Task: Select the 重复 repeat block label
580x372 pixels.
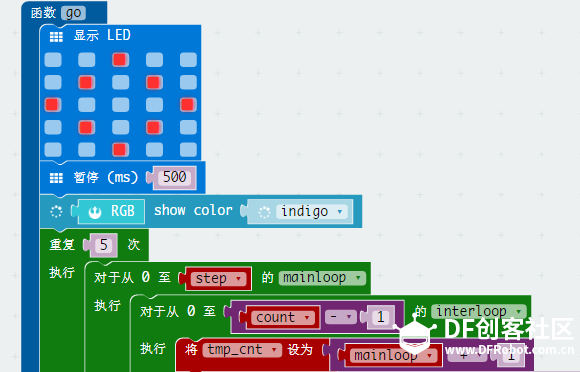Action: click(62, 244)
